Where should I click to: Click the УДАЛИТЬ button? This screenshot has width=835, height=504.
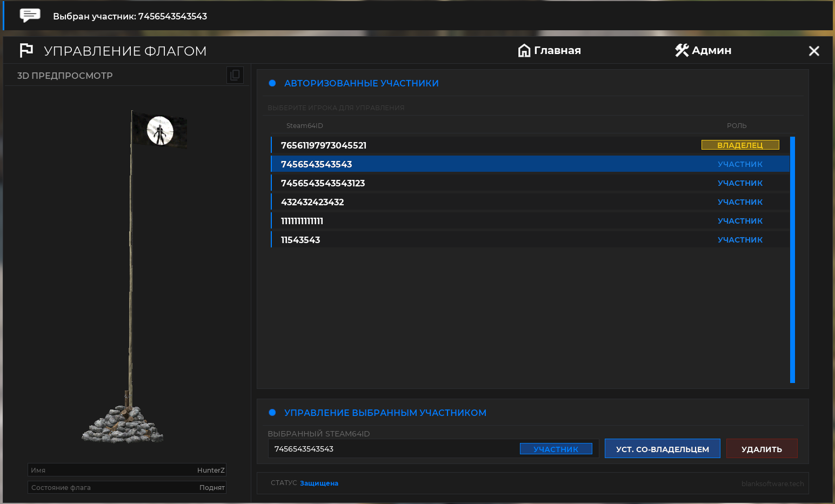point(762,448)
